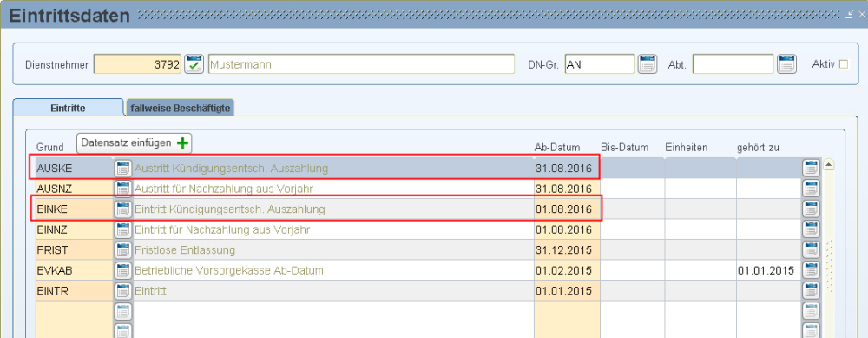Click Fristlose Entlassung description
Viewport: 868px width, 338px height.
click(x=185, y=250)
